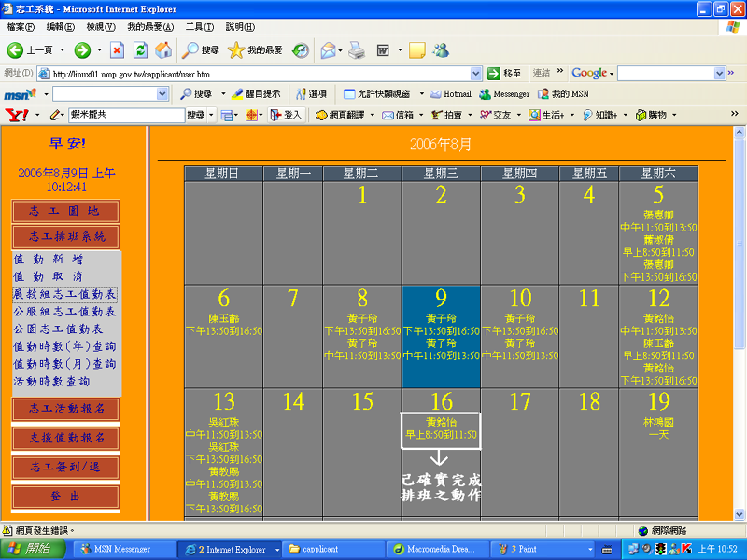Open the History icon in the toolbar

(301, 50)
